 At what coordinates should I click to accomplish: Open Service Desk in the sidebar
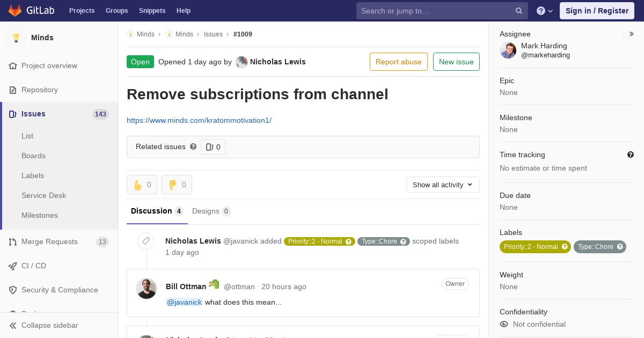[43, 195]
